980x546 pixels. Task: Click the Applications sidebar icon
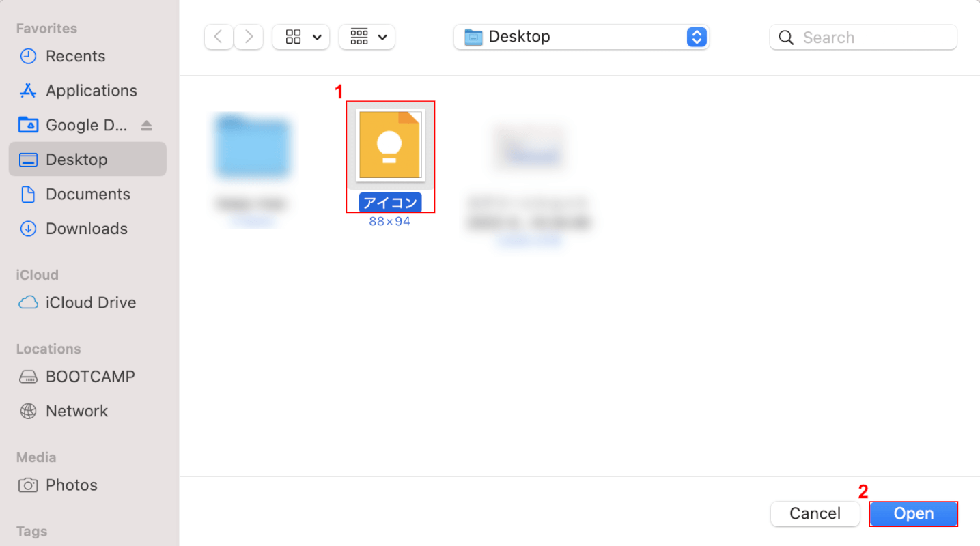pyautogui.click(x=28, y=91)
